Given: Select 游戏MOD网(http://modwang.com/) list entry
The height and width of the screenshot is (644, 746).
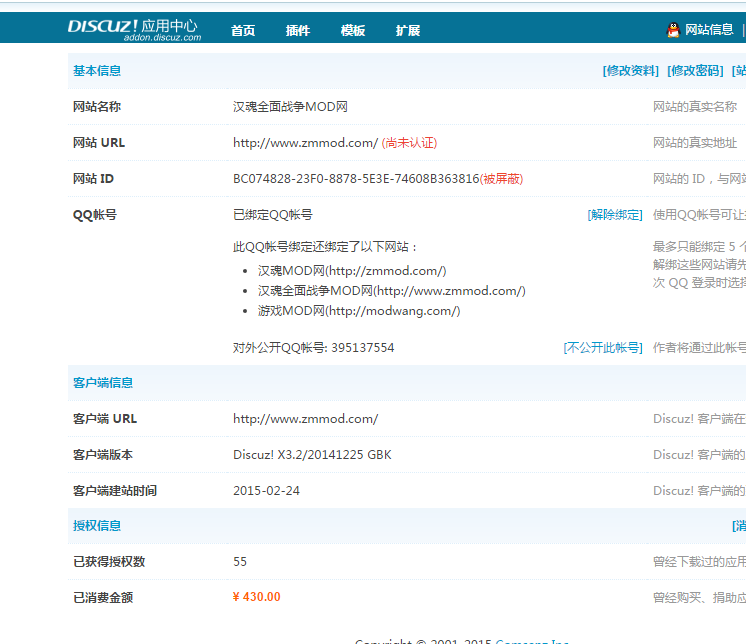Looking at the screenshot, I should 359,311.
